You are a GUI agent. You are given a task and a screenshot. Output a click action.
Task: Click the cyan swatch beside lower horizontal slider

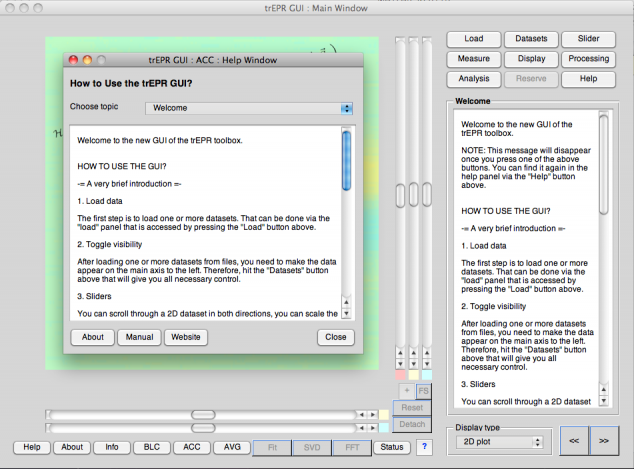(x=384, y=428)
